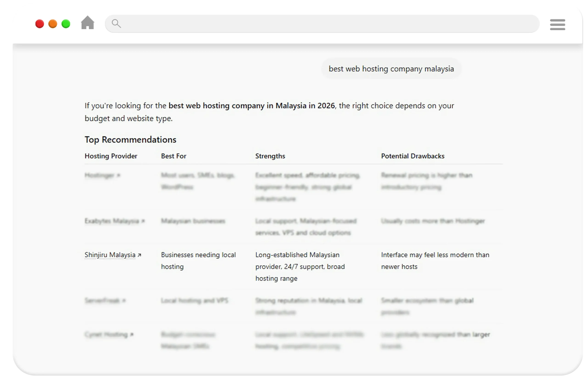Click the green window dot
Screen dimensions: 588x379
[x=66, y=24]
